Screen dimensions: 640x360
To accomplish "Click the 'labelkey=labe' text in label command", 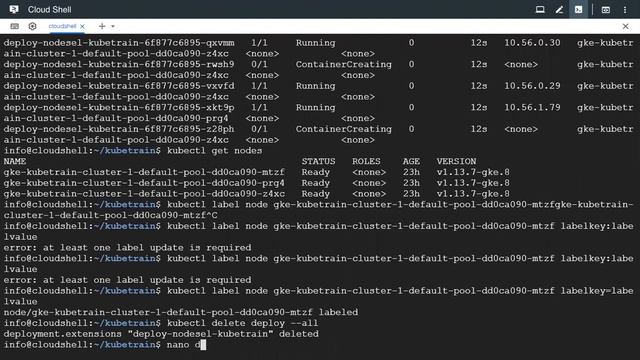I will pos(597,291).
